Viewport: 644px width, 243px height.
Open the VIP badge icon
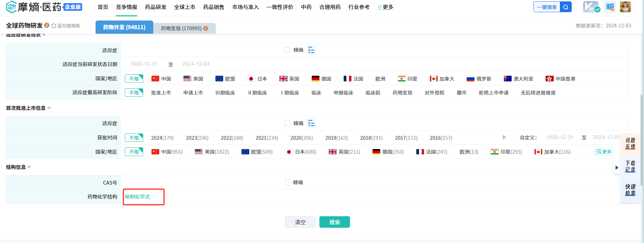click(591, 7)
